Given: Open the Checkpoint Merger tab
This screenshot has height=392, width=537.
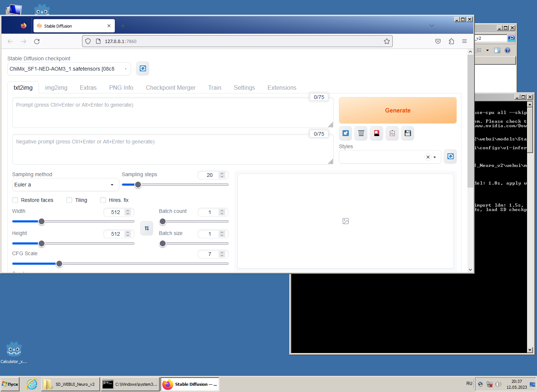Looking at the screenshot, I should [x=171, y=88].
